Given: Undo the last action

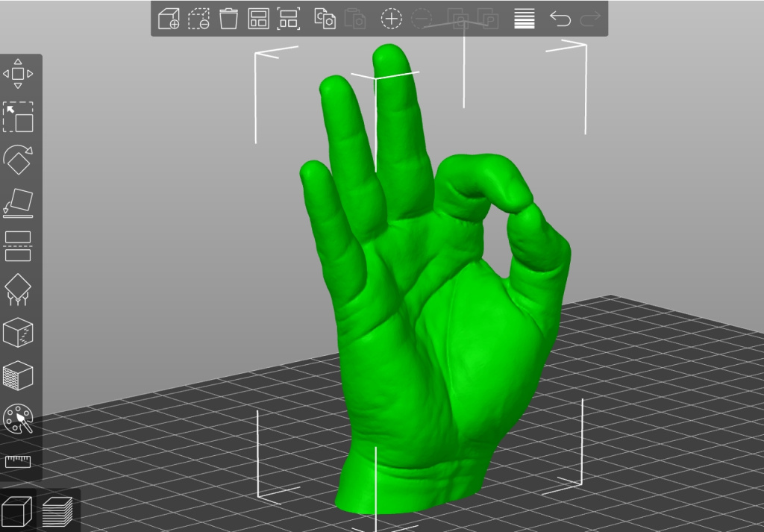Looking at the screenshot, I should [560, 19].
